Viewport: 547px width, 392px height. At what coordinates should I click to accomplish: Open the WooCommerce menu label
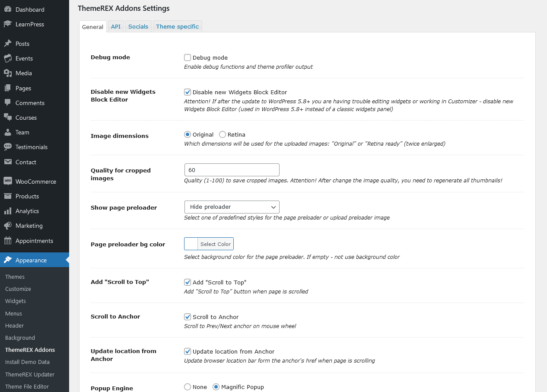(x=36, y=182)
